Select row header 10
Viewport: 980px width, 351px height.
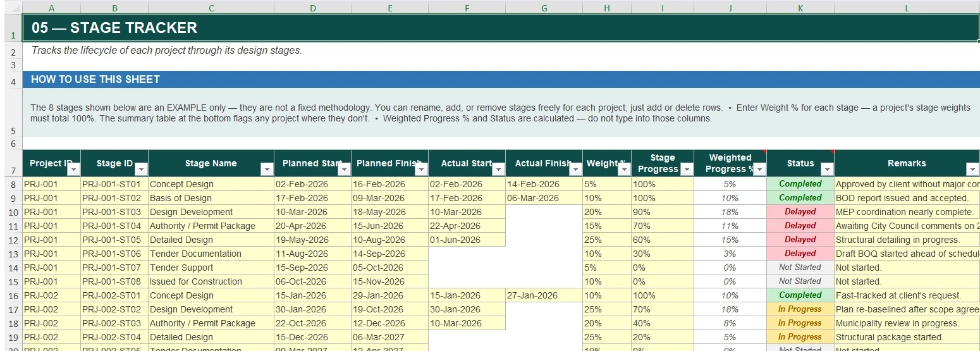(x=13, y=212)
